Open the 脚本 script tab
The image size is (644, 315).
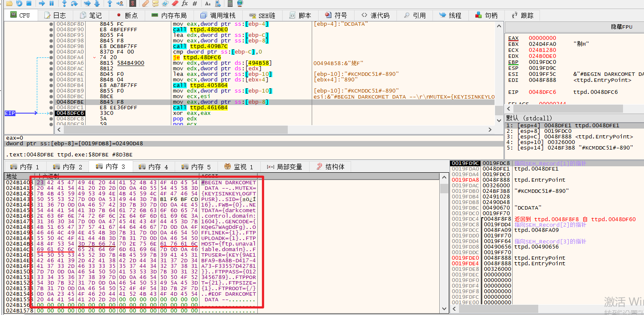click(300, 15)
